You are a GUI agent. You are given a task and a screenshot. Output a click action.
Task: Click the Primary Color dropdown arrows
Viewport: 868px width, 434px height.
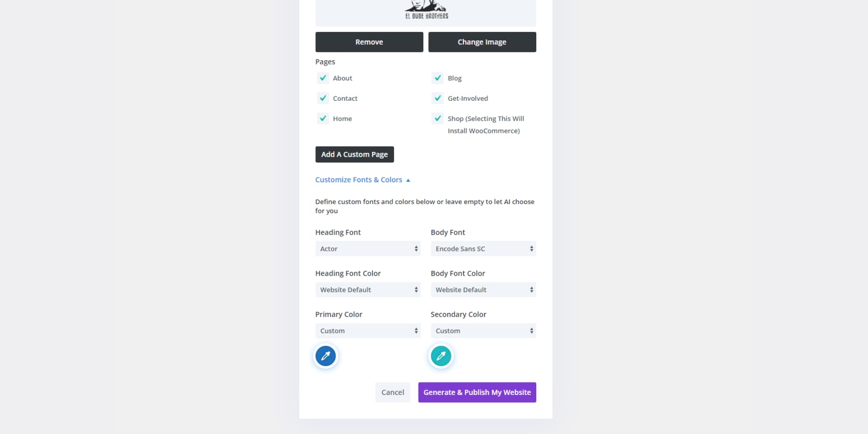(416, 330)
